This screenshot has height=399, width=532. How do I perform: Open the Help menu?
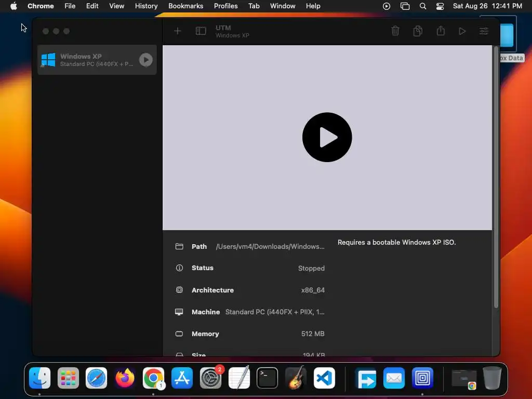point(313,6)
